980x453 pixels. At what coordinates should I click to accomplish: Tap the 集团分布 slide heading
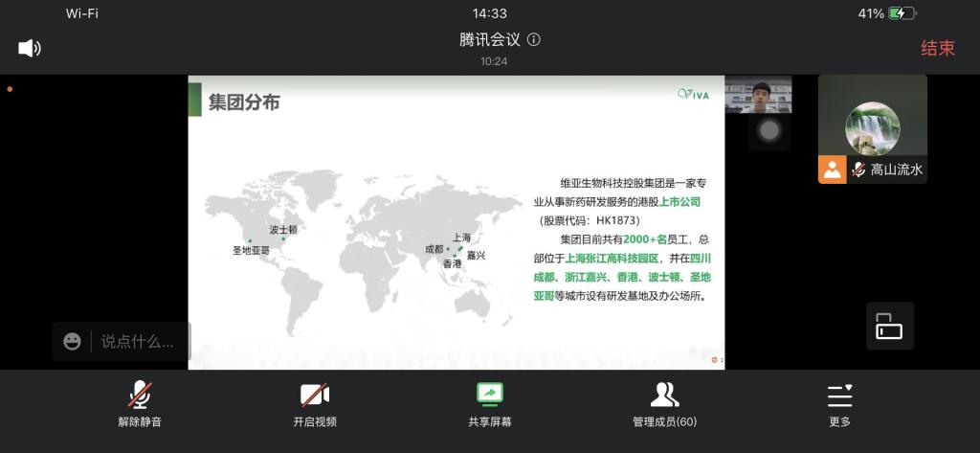pyautogui.click(x=244, y=102)
